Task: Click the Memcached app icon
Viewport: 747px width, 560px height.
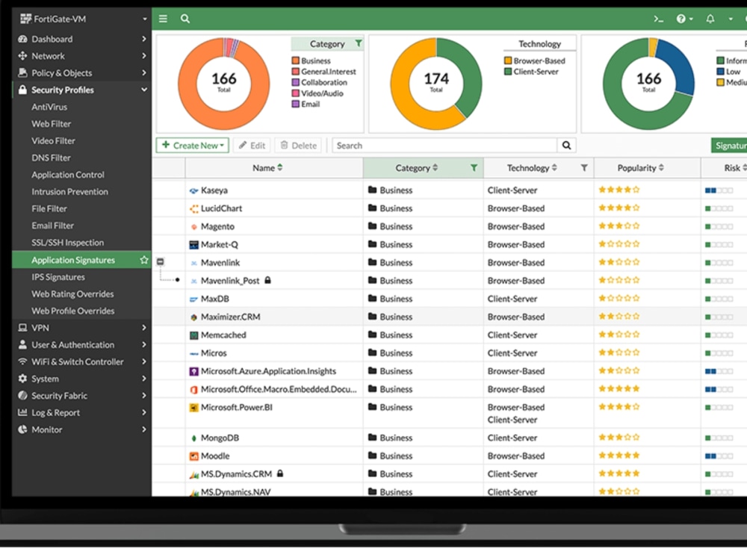Action: pyautogui.click(x=193, y=335)
